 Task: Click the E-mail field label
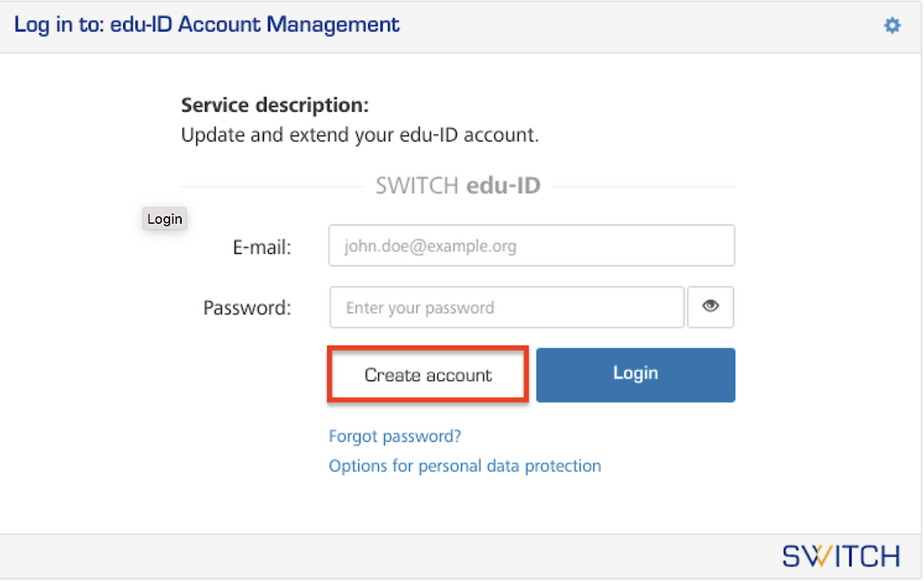(262, 247)
